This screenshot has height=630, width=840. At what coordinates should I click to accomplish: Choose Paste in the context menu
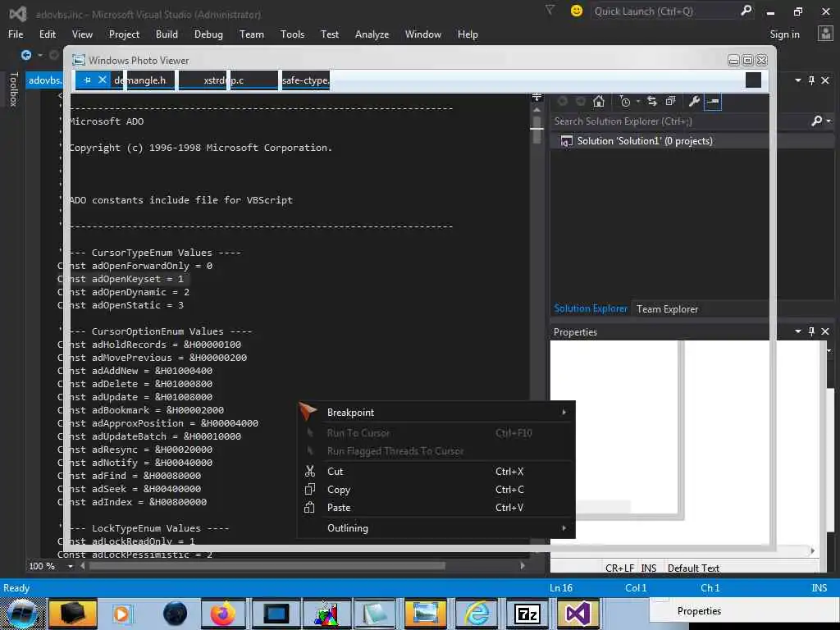point(436,507)
